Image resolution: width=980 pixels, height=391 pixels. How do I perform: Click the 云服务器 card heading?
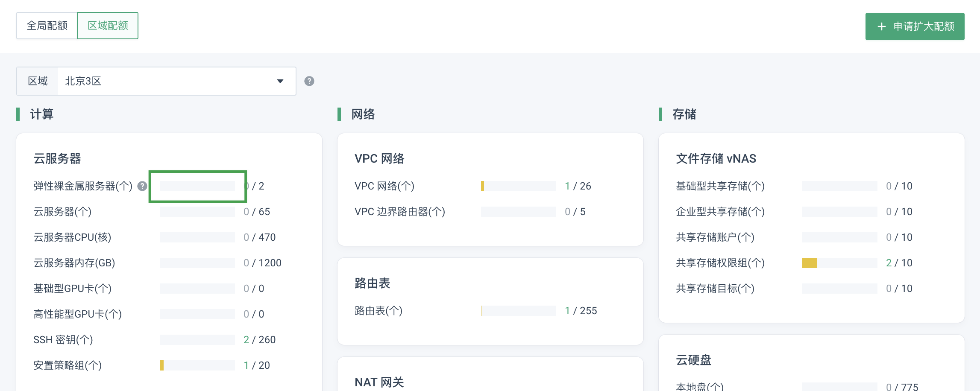57,159
